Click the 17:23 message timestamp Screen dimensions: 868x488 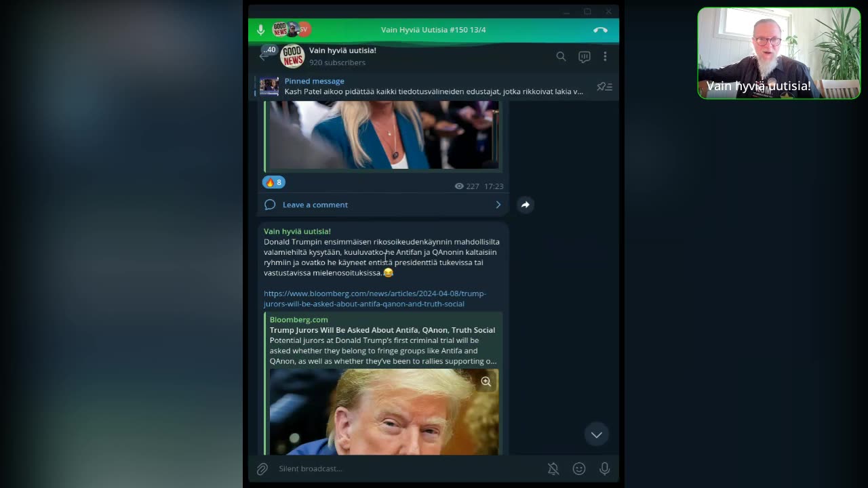coord(494,186)
